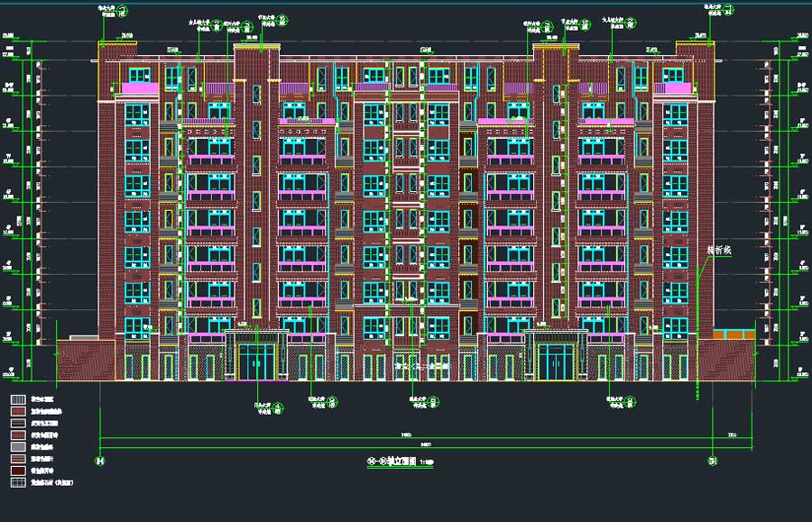812x522 pixels.
Task: Select the axis bubble labeled H
Action: 100,461
